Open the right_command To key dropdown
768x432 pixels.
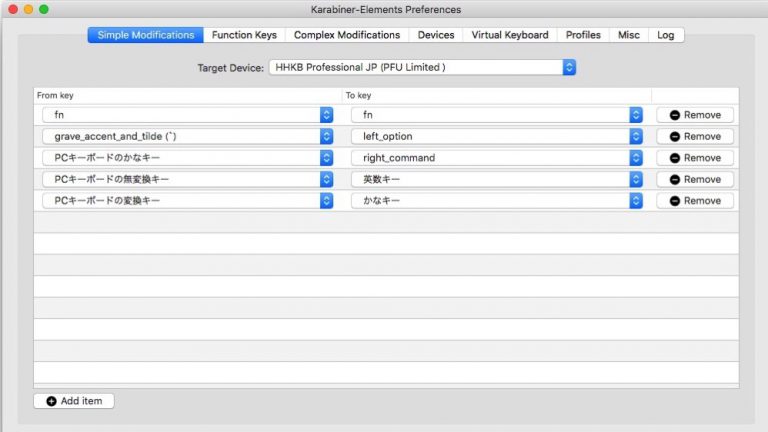[497, 158]
